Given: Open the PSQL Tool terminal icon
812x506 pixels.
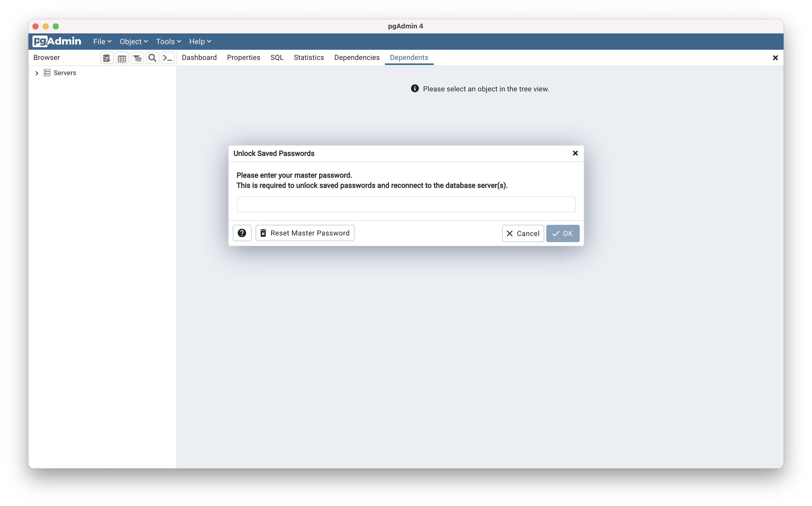Looking at the screenshot, I should pyautogui.click(x=168, y=58).
